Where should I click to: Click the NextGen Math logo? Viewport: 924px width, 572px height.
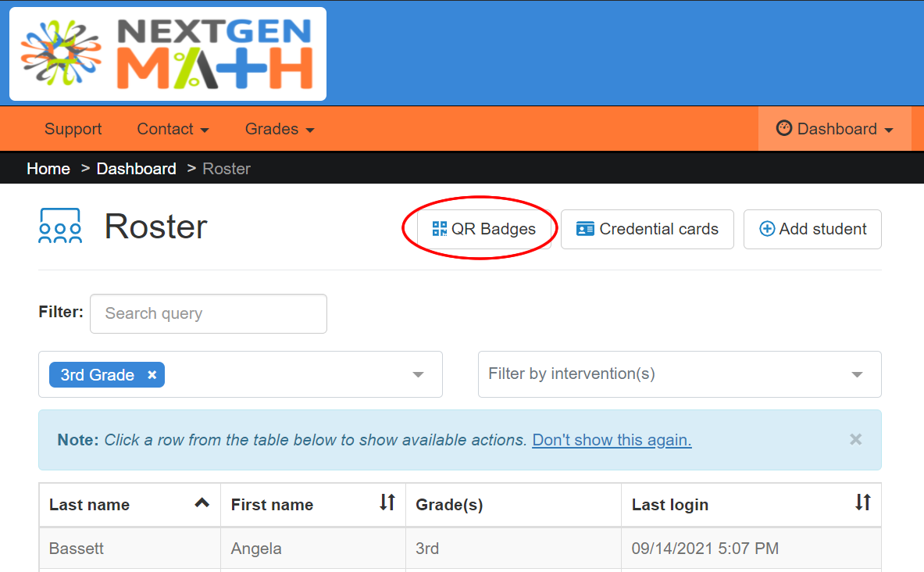[x=167, y=54]
